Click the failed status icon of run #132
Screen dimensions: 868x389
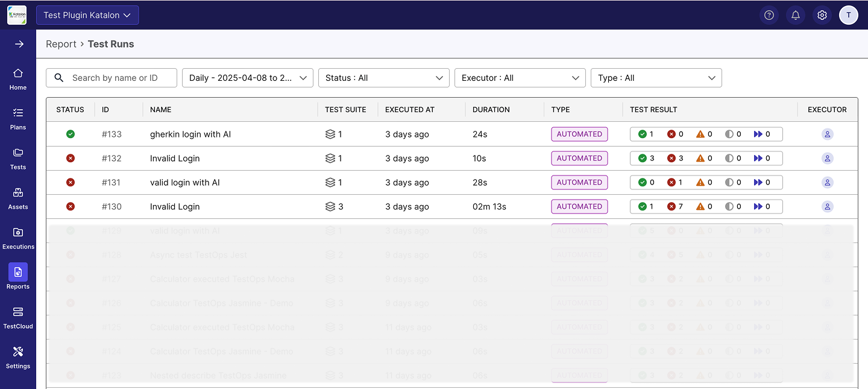(71, 158)
